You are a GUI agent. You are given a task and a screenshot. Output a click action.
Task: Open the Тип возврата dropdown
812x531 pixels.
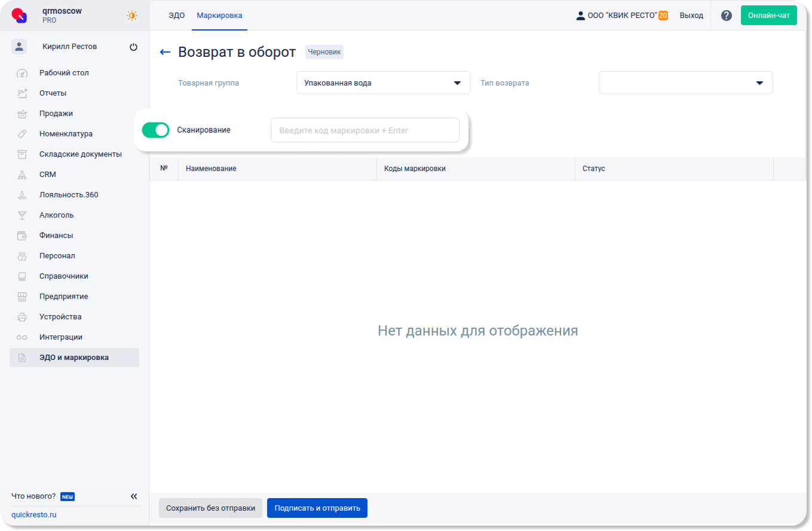pos(685,83)
